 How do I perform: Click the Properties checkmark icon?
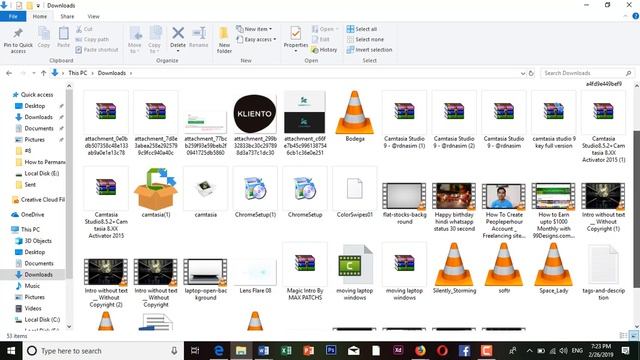[x=296, y=33]
